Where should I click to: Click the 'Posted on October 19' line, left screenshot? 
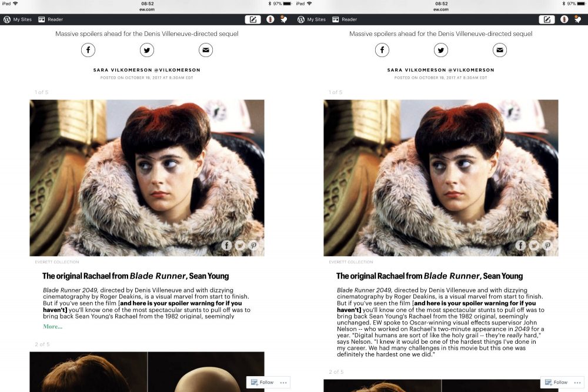(x=146, y=78)
